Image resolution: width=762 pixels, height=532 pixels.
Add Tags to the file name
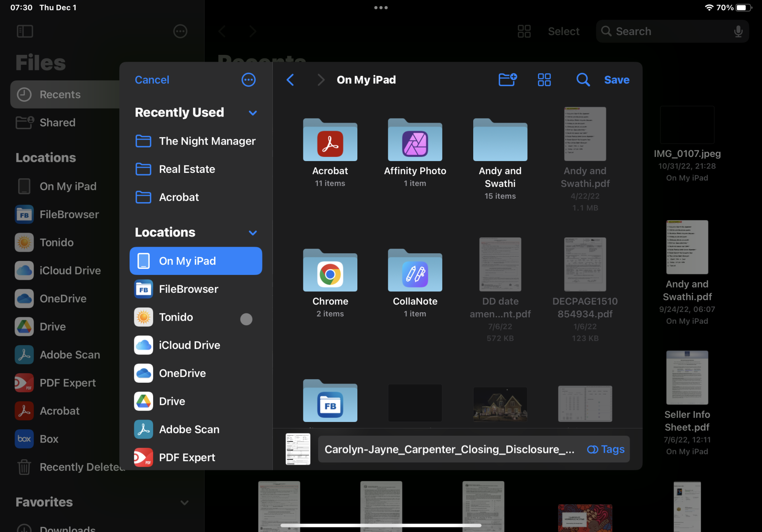(x=606, y=449)
